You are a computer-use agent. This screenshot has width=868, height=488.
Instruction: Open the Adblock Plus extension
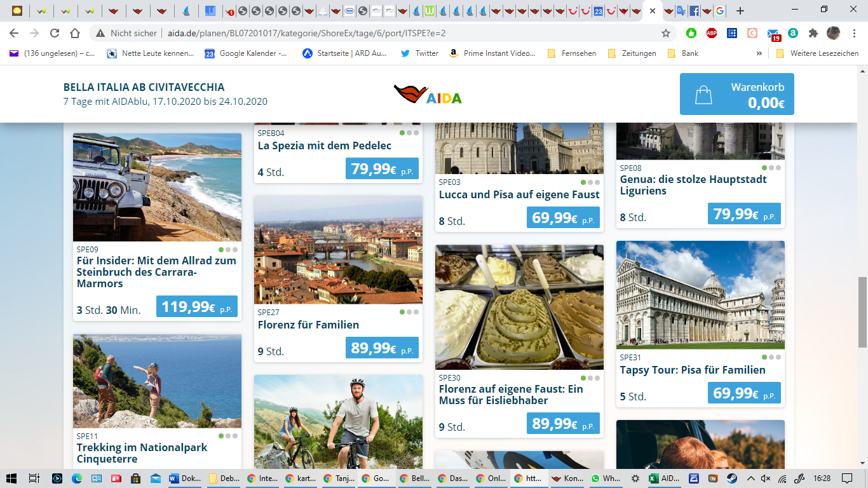click(x=712, y=33)
